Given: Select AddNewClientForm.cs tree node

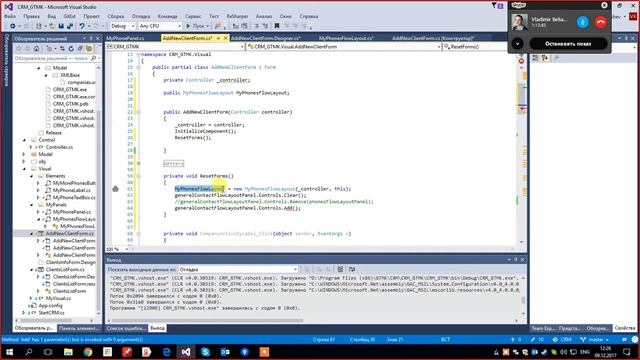Looking at the screenshot, I should pos(70,233).
